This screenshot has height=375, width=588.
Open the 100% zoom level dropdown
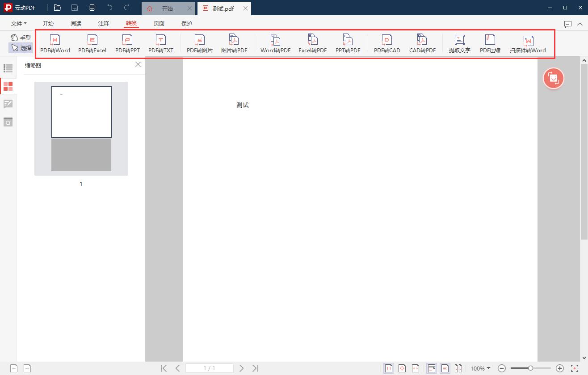(x=480, y=368)
